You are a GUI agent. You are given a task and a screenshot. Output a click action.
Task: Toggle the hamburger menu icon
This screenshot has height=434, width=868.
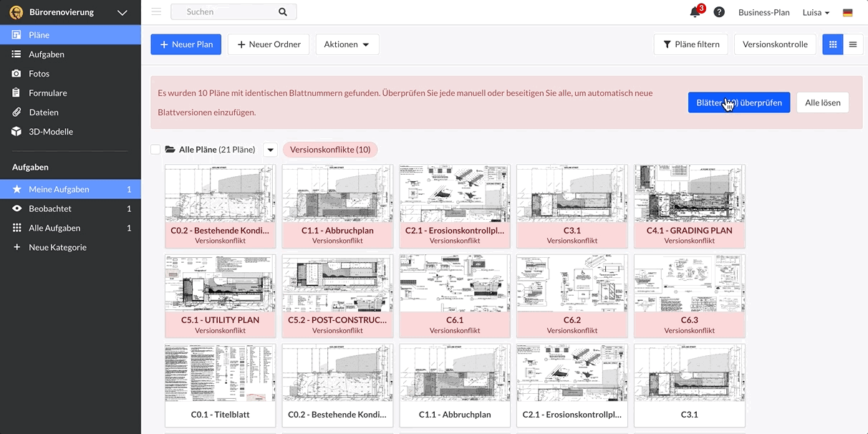click(156, 11)
